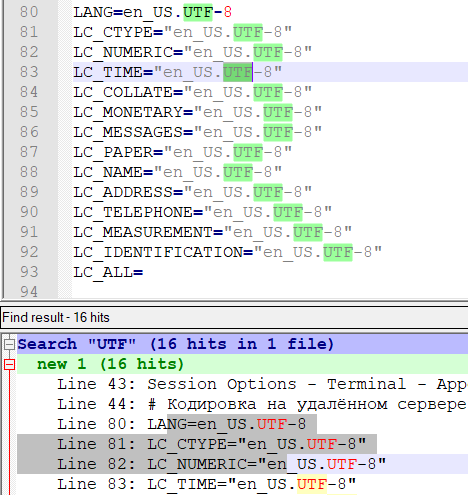
Task: Collapse the Search "UTF" results tree
Action: pyautogui.click(x=9, y=344)
